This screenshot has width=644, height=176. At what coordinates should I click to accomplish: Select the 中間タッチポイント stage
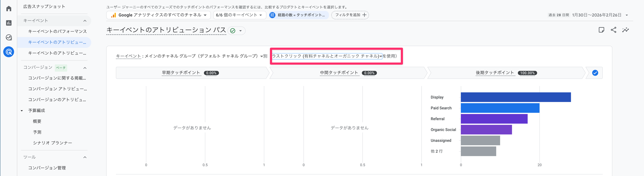[348, 73]
